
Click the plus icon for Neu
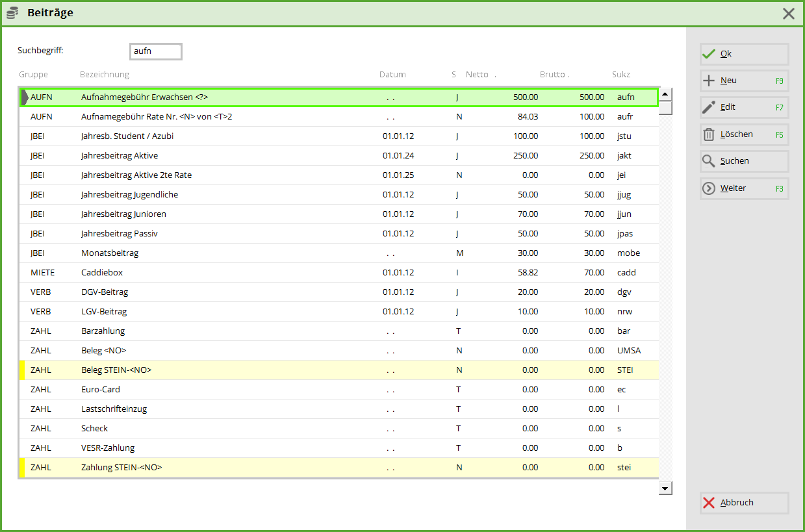coord(709,81)
